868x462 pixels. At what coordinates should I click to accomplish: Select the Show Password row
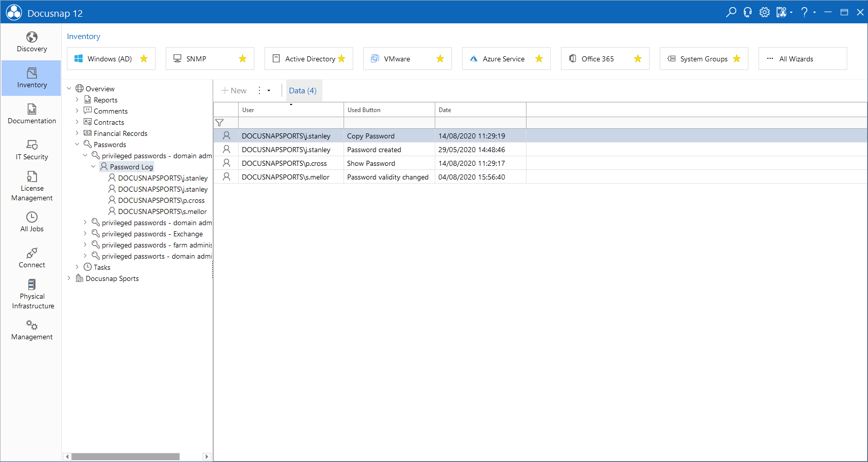540,163
